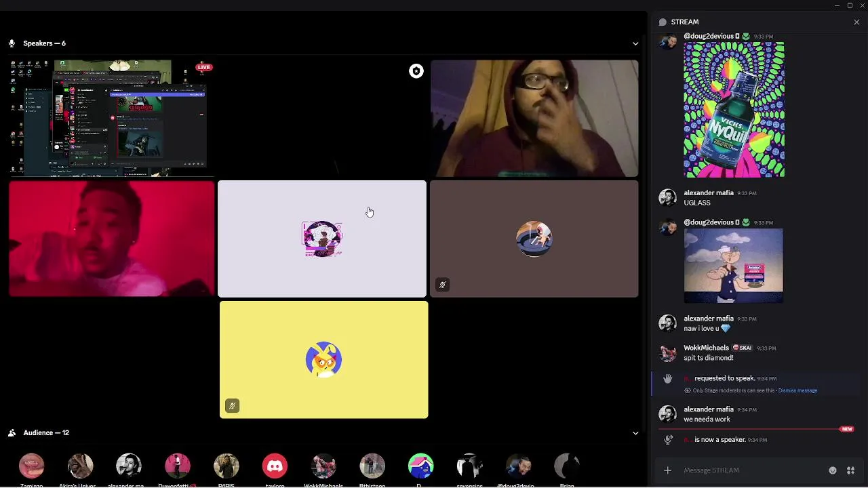Screen dimensions: 868x488
Task: Click the 'UGLASS' message text
Action: click(697, 203)
